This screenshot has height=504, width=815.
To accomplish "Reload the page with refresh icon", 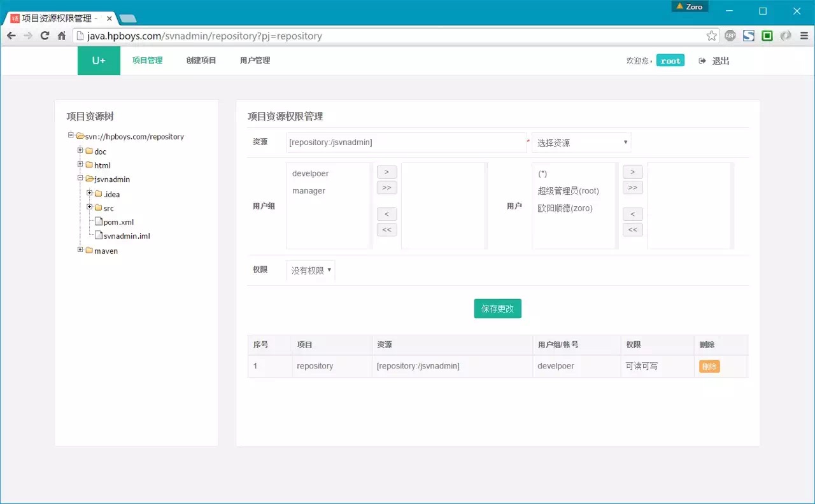I will 45,36.
